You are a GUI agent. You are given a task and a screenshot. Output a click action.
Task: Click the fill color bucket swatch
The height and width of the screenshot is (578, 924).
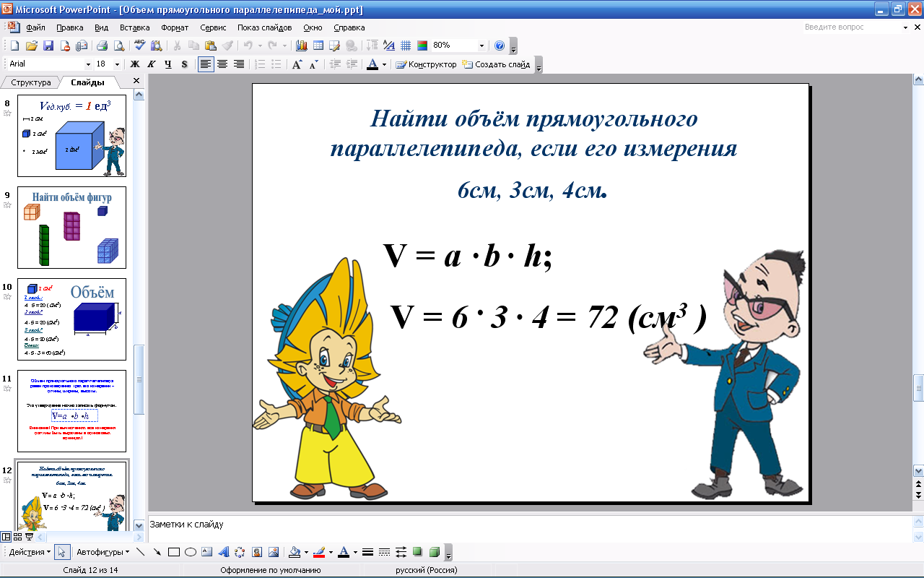point(295,552)
